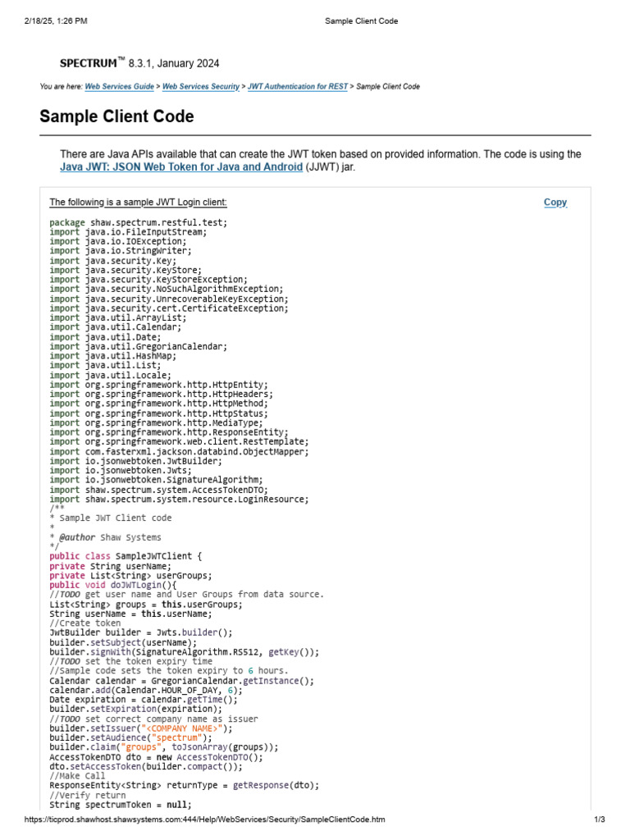
Task: Open the Web Services Security breadcrumb link
Action: (x=201, y=86)
